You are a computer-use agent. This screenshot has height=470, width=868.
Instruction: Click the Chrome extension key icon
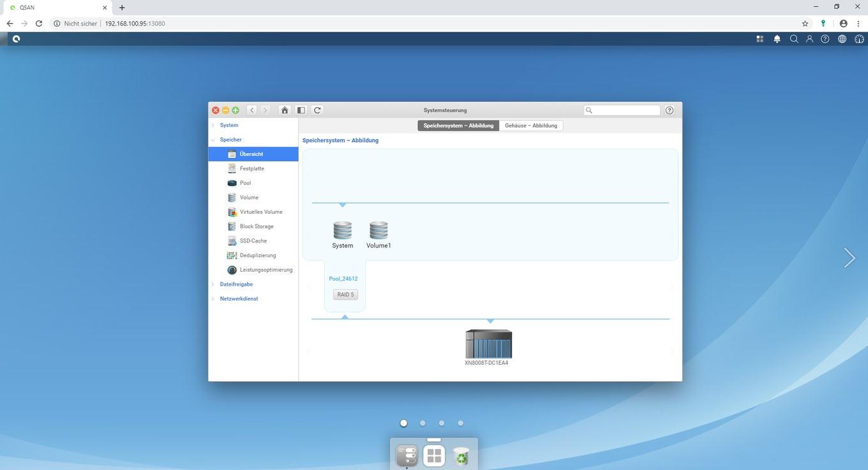[x=823, y=24]
